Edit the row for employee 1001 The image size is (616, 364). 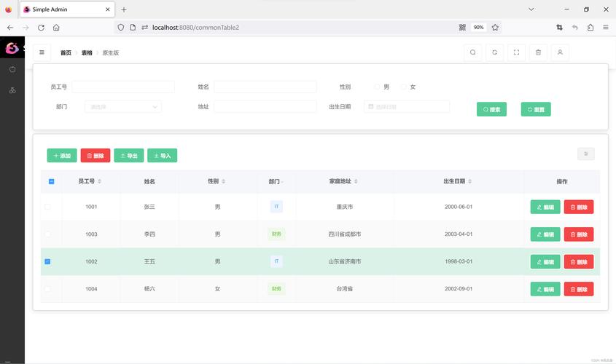tap(545, 207)
